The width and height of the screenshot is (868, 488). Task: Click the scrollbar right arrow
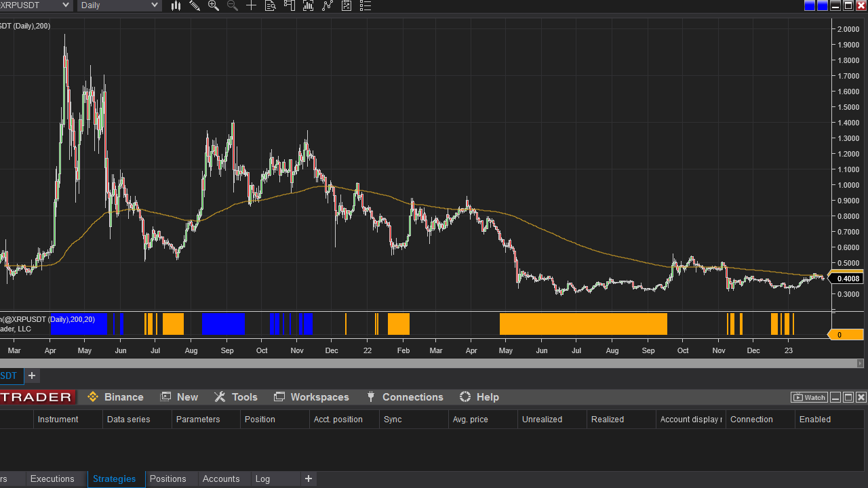861,364
